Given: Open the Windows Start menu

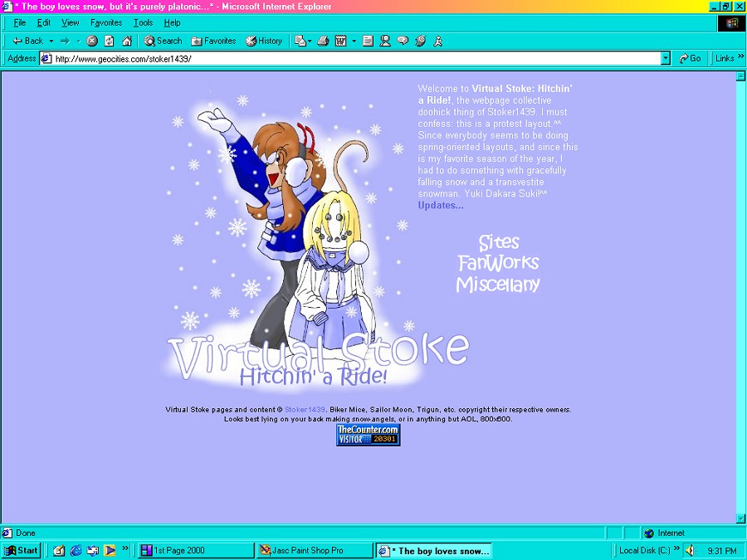Looking at the screenshot, I should [21, 551].
